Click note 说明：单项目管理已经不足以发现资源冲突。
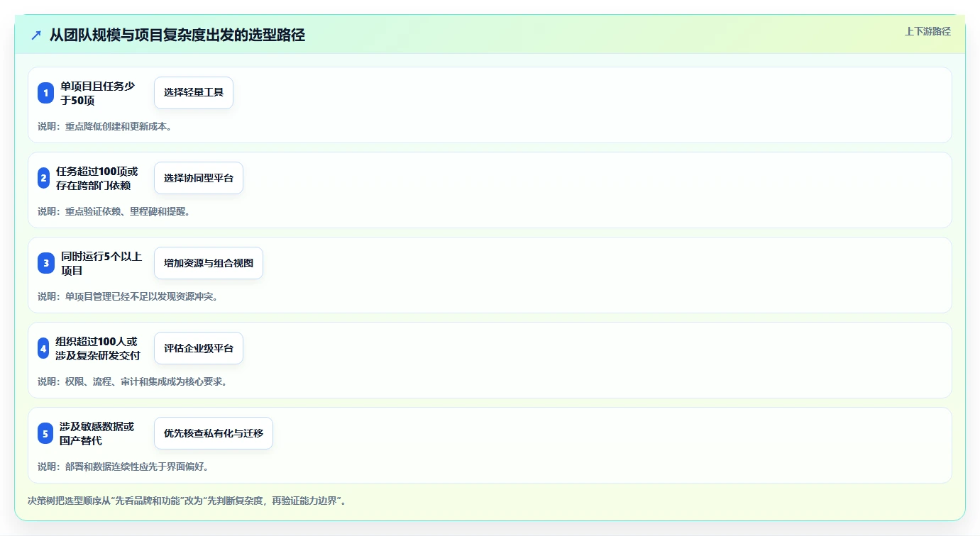This screenshot has width=980, height=536. pyautogui.click(x=128, y=296)
